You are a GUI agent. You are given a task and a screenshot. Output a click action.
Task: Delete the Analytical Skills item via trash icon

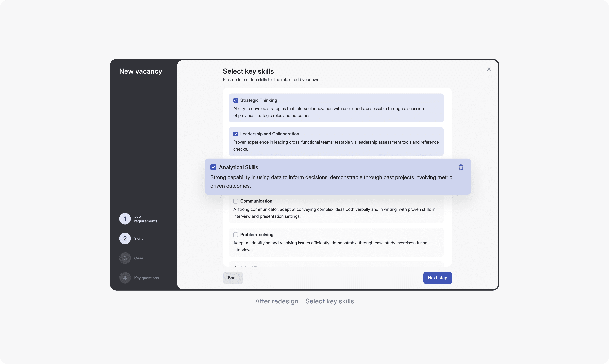click(x=461, y=167)
